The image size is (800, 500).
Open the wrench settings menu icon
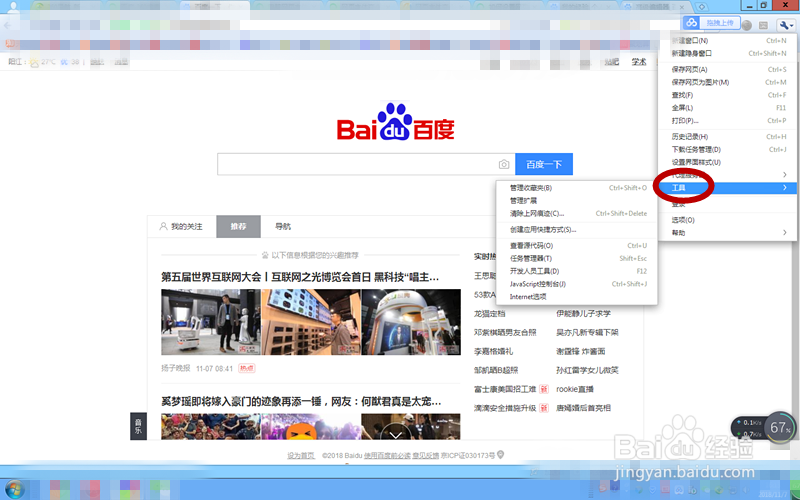(x=785, y=24)
